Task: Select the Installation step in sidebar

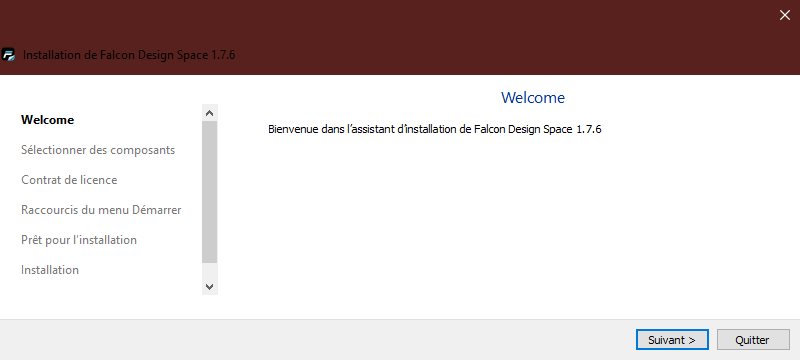Action: (49, 270)
